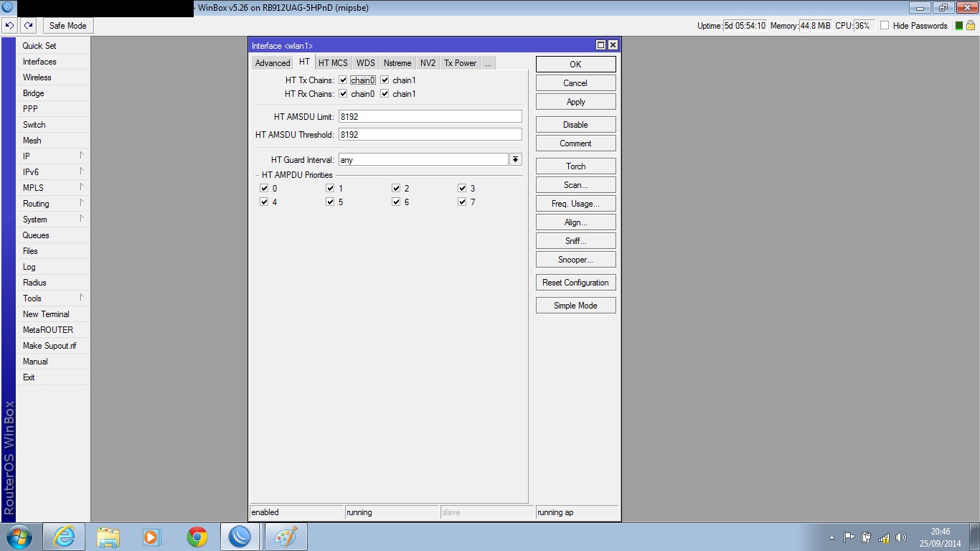Click the Apply button

(575, 102)
